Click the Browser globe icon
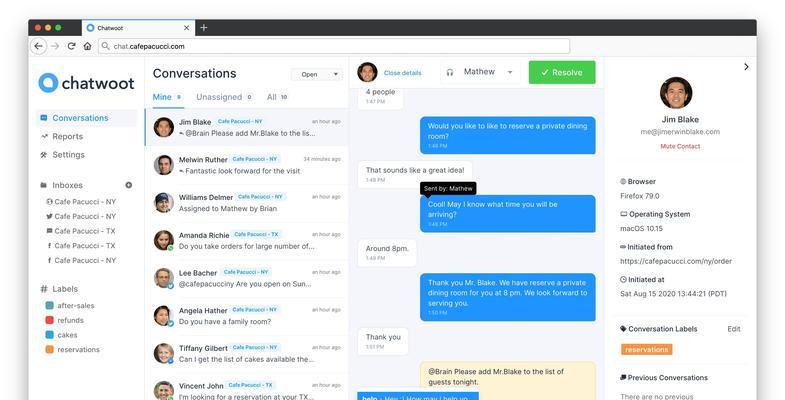 [623, 181]
